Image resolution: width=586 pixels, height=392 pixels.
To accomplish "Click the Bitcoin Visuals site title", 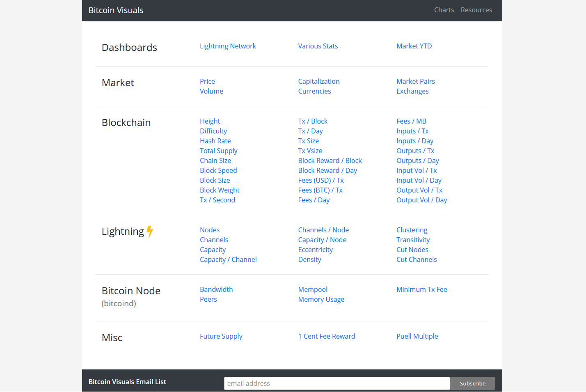I will [116, 10].
